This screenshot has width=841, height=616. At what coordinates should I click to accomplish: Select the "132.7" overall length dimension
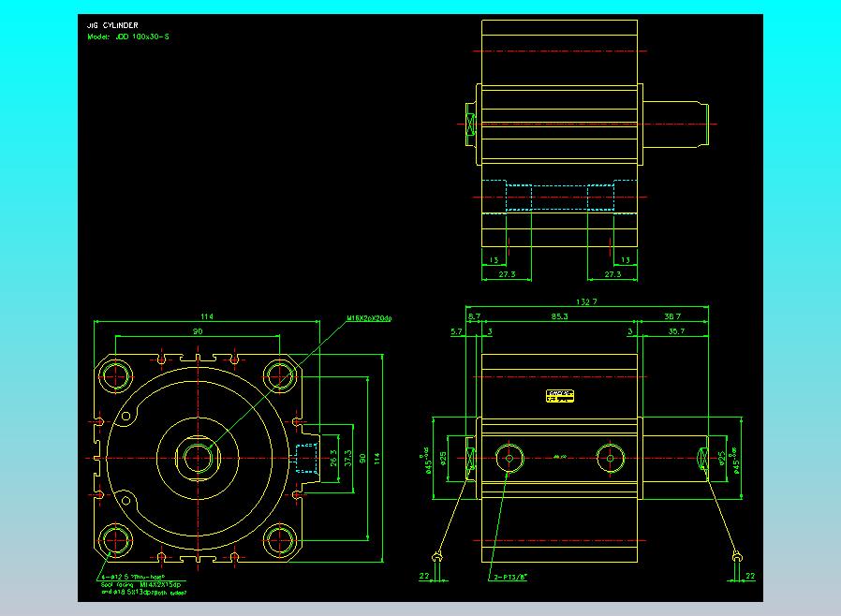(x=586, y=301)
